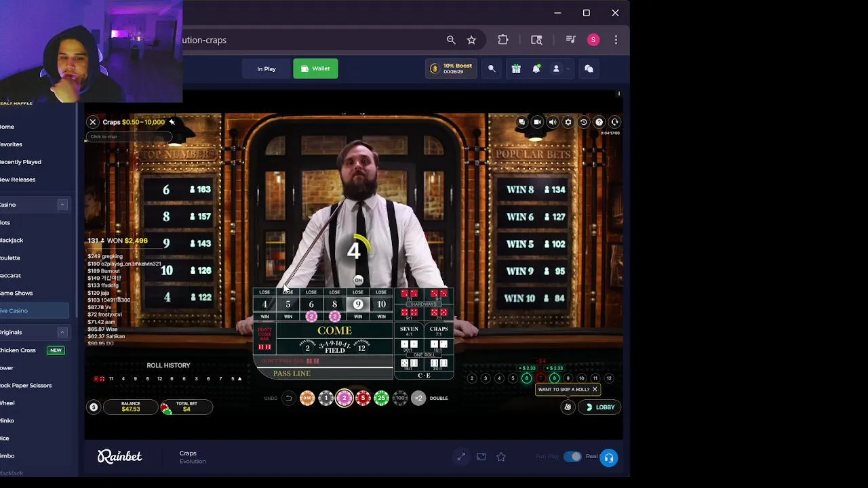868x488 pixels.
Task: Open Baccarat in sidebar
Action: click(x=10, y=275)
